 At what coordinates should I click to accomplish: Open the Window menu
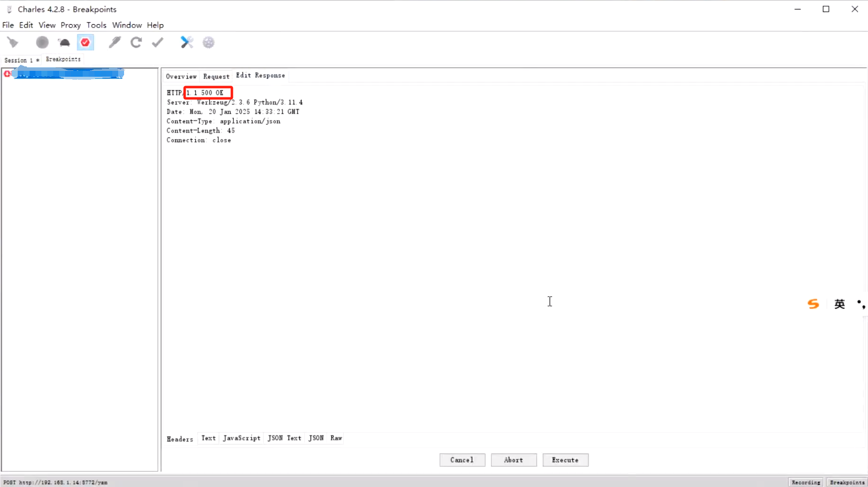(127, 25)
